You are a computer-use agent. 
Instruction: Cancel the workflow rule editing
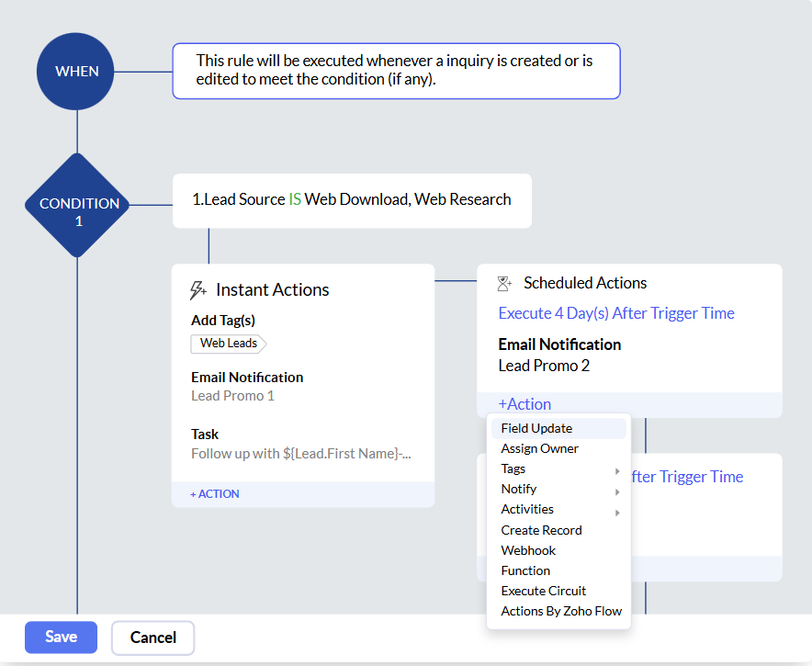coord(152,638)
